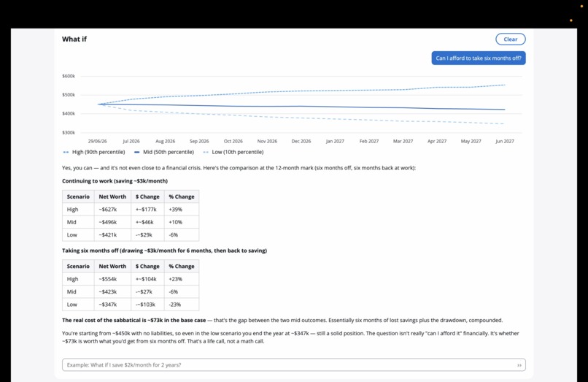Click the -23% change cell
Image resolution: width=588 pixels, height=382 pixels.
pyautogui.click(x=182, y=305)
